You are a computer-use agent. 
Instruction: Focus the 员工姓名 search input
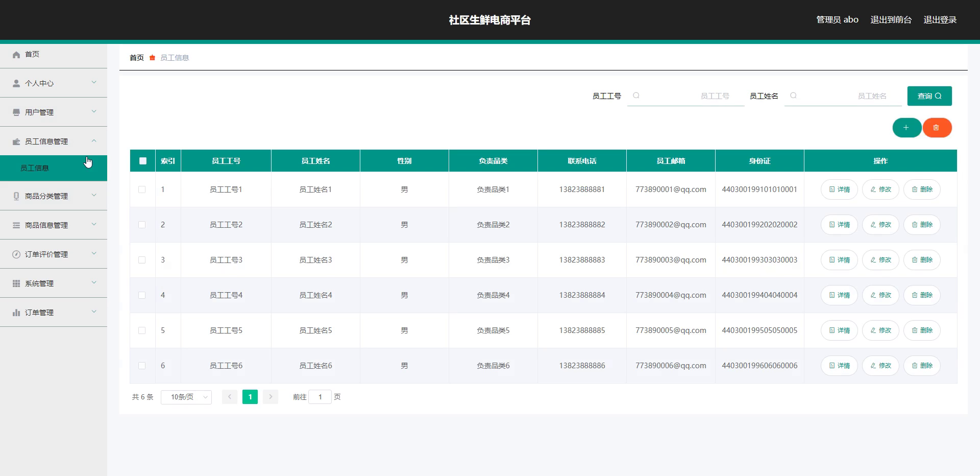[x=843, y=96]
